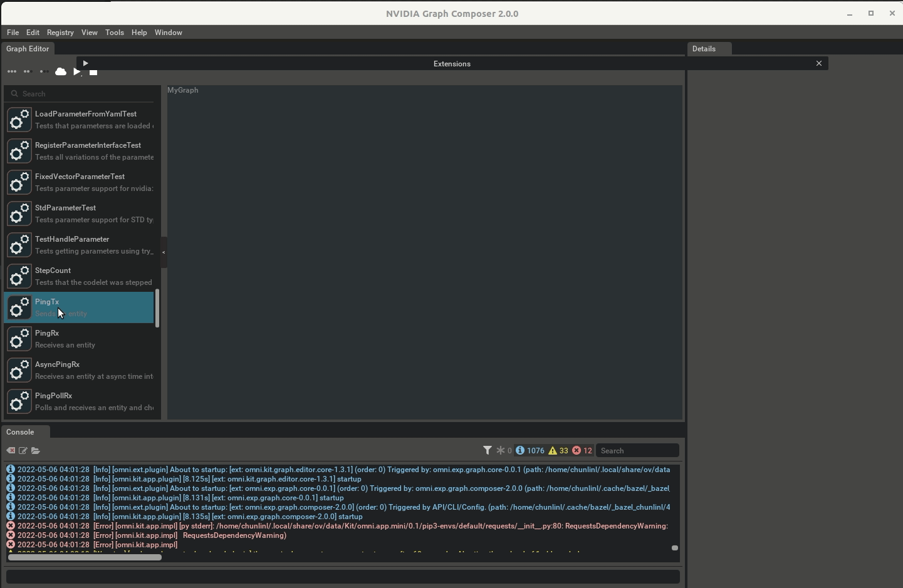903x588 pixels.
Task: Click the console horizontal scrollbar
Action: tap(85, 557)
